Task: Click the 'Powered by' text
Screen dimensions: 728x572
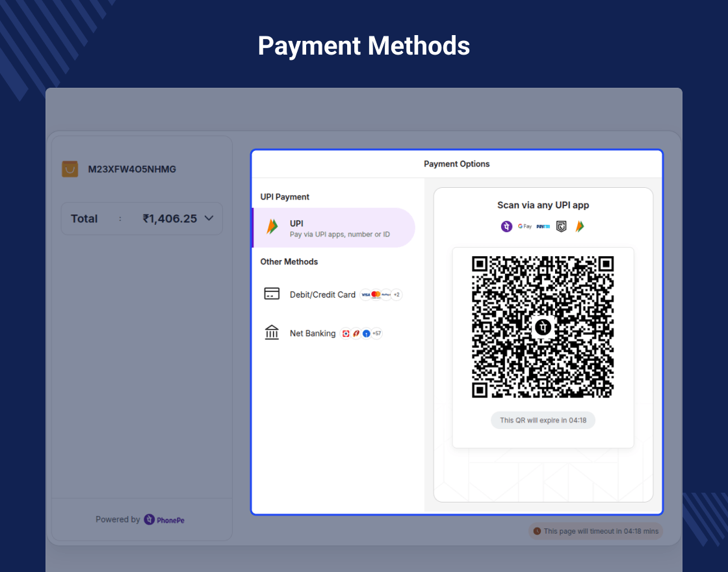Action: (x=118, y=519)
